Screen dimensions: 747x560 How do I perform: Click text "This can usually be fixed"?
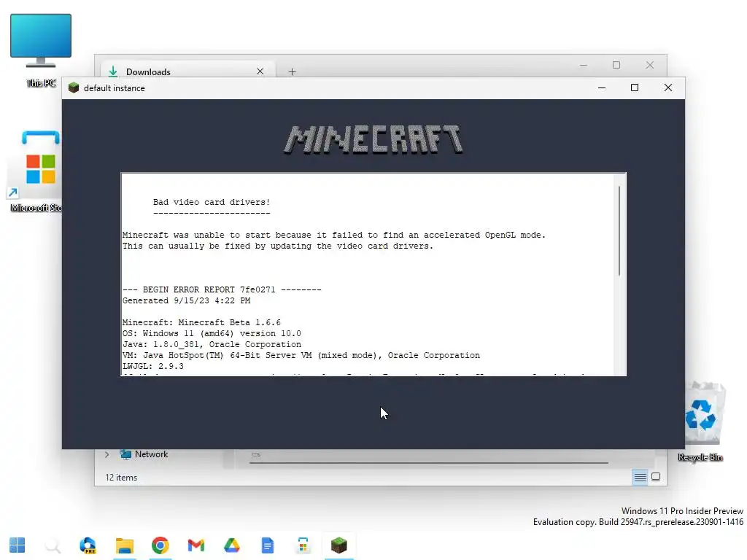278,246
